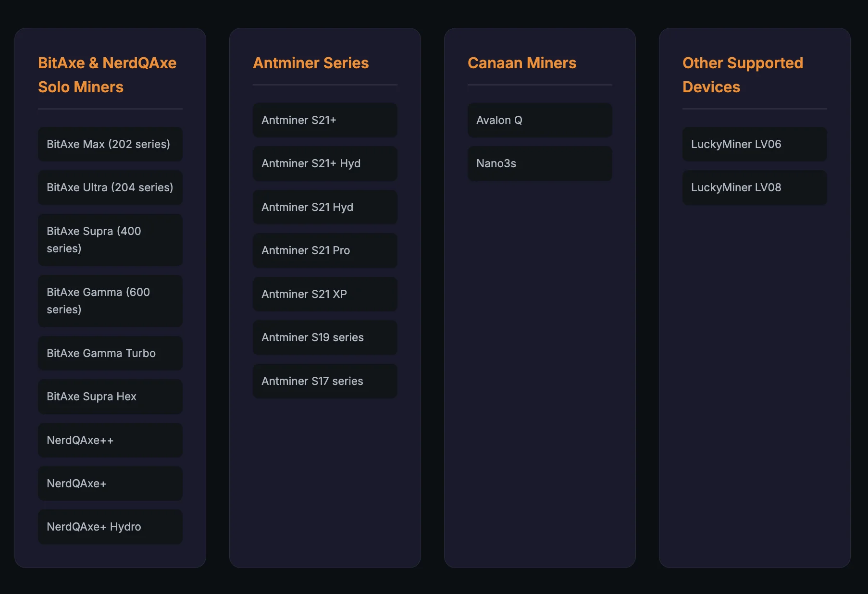Choose BitAxe Gamma (600 series)

[110, 301]
